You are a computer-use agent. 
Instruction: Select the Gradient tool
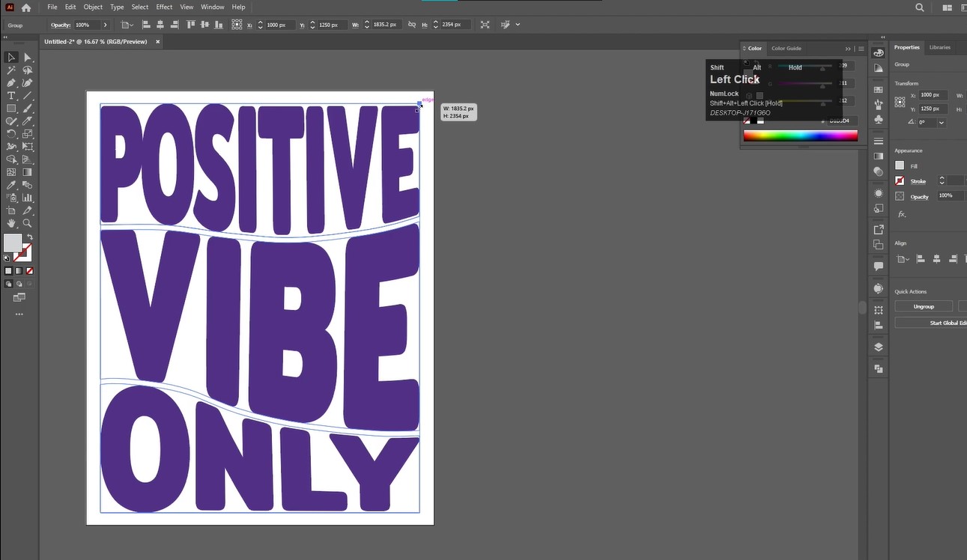pos(28,171)
